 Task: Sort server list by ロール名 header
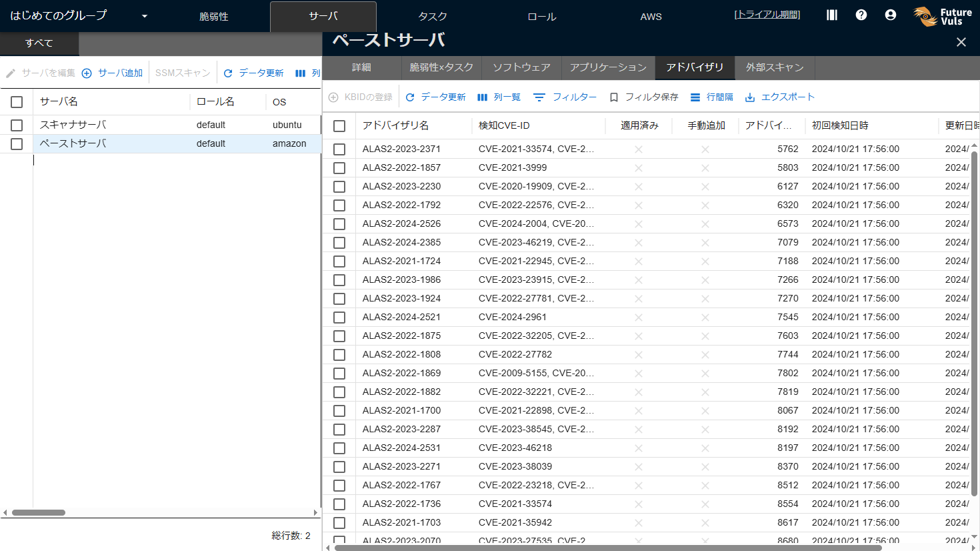point(215,101)
